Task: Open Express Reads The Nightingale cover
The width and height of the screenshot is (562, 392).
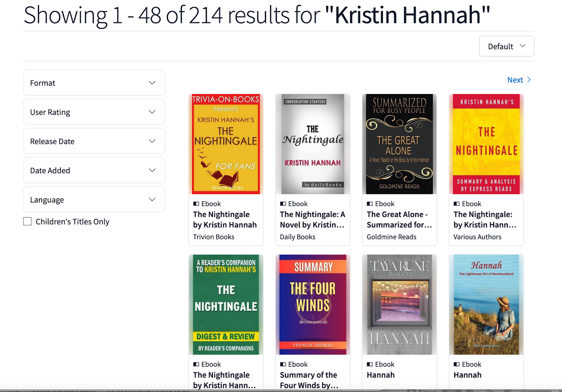Action: click(486, 144)
